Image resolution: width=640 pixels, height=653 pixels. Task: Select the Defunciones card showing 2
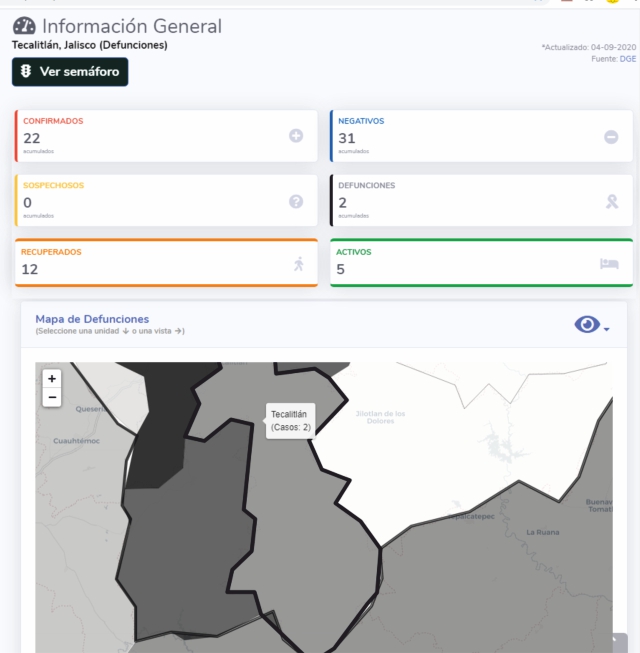(481, 200)
